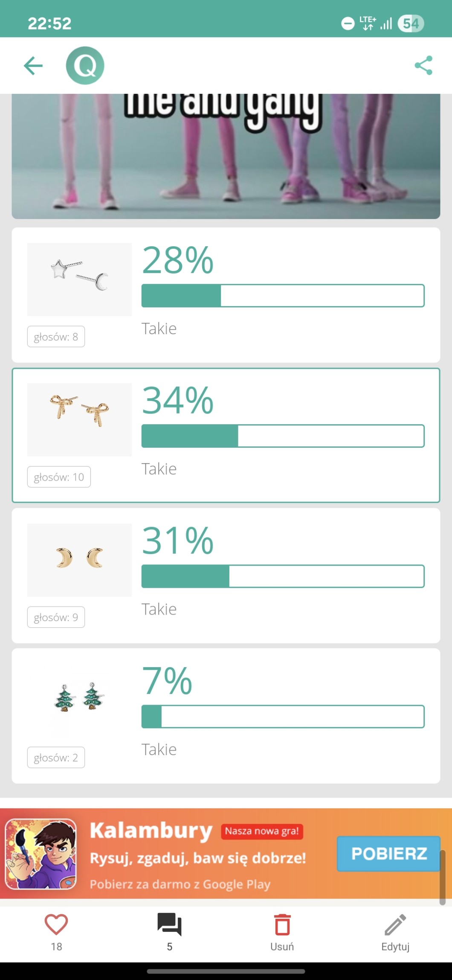
Task: Tap the Kalambury game app icon
Action: pyautogui.click(x=41, y=854)
